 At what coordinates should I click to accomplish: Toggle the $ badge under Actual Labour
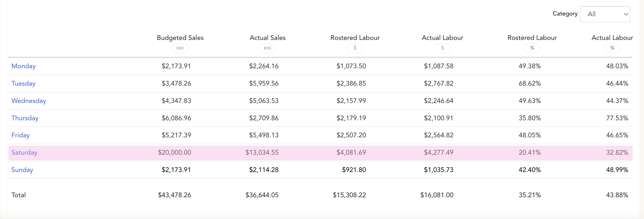click(x=442, y=48)
